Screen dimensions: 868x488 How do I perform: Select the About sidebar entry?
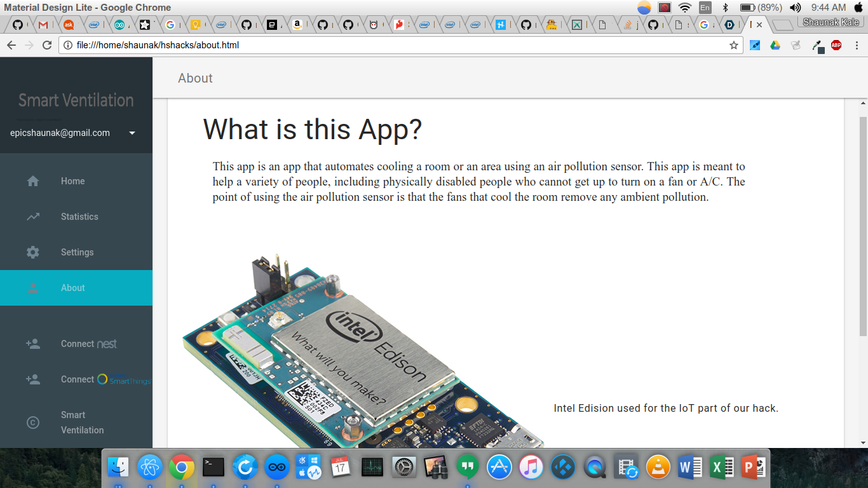(x=76, y=288)
